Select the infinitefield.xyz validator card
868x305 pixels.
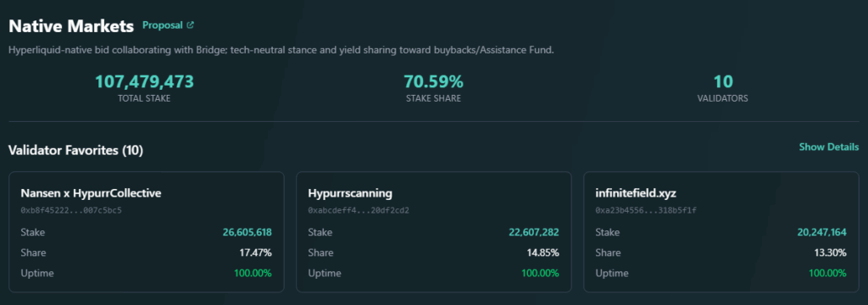721,232
